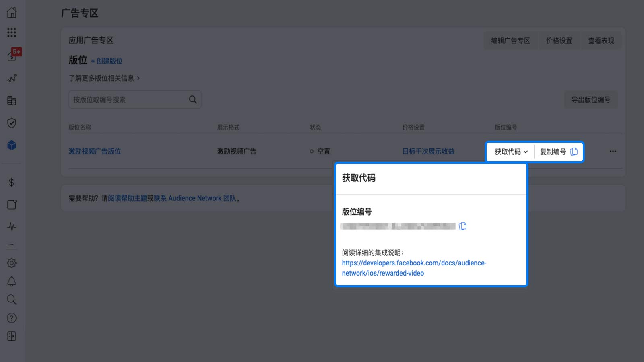Open the bell alerts icon in sidebar

12,282
